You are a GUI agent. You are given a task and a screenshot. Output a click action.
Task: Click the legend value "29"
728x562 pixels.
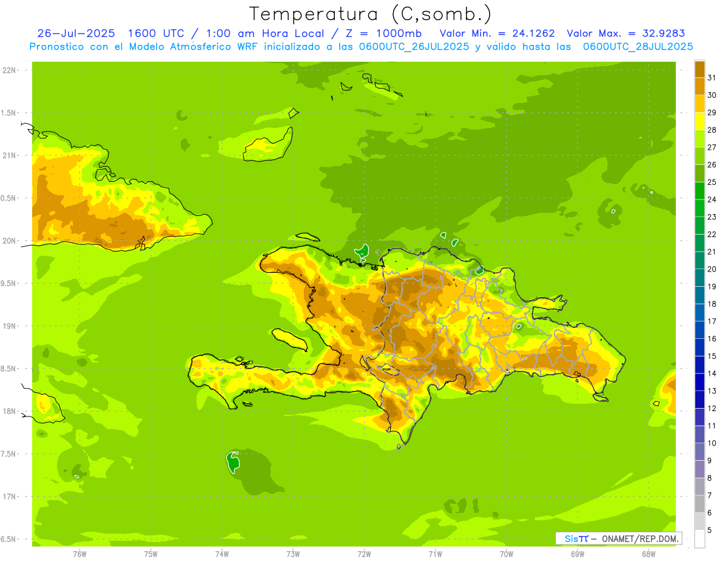712,113
